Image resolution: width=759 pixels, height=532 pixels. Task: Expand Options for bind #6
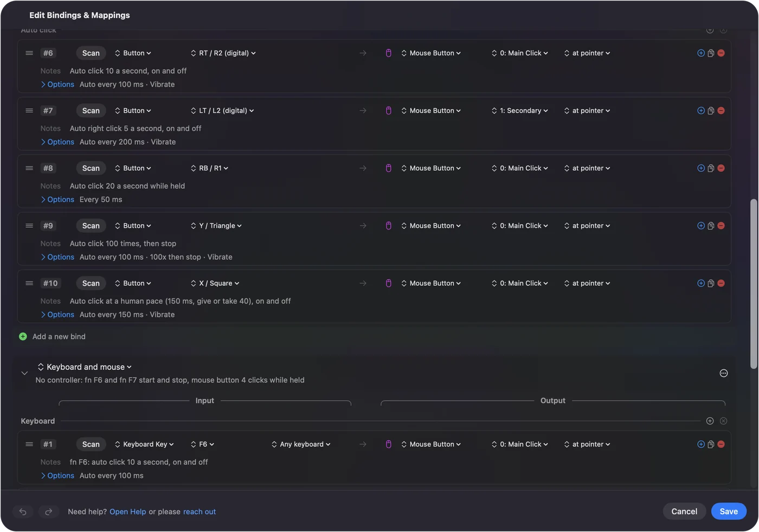(x=57, y=85)
